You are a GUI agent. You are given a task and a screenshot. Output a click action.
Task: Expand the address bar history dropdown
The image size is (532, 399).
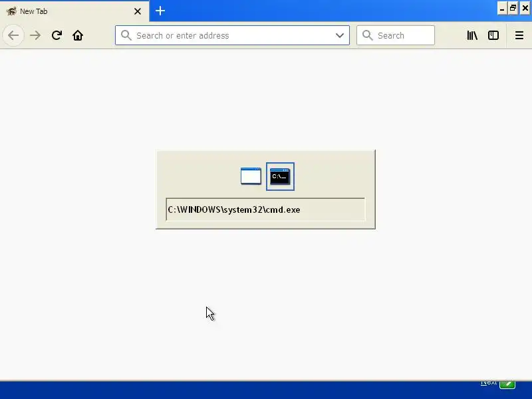340,35
